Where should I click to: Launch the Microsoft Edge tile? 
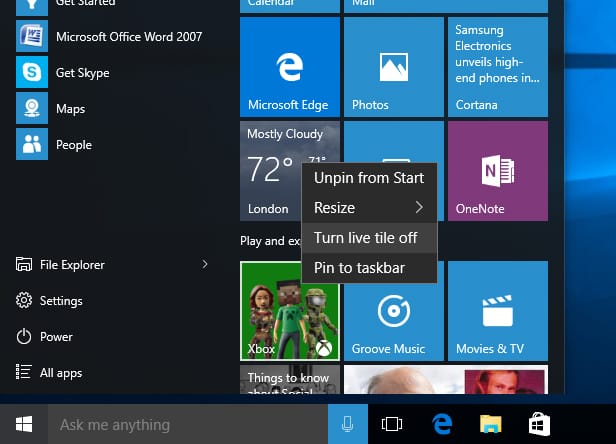(x=290, y=67)
